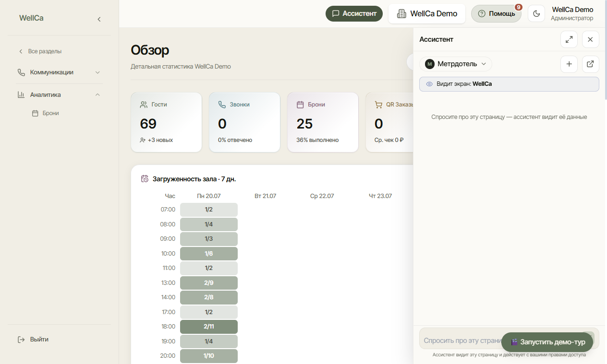Image resolution: width=607 pixels, height=364 pixels.
Task: Select the 18:00 cell showing 2/11
Action: [209, 327]
